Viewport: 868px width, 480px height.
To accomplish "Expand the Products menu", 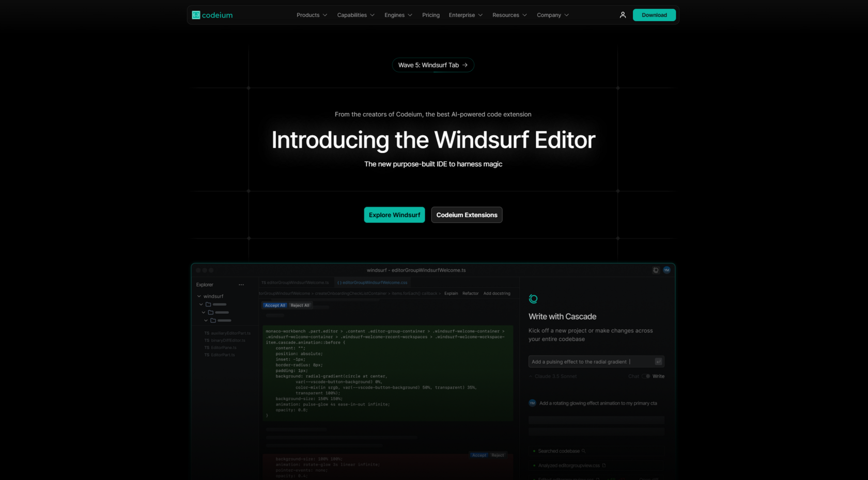I will point(312,15).
